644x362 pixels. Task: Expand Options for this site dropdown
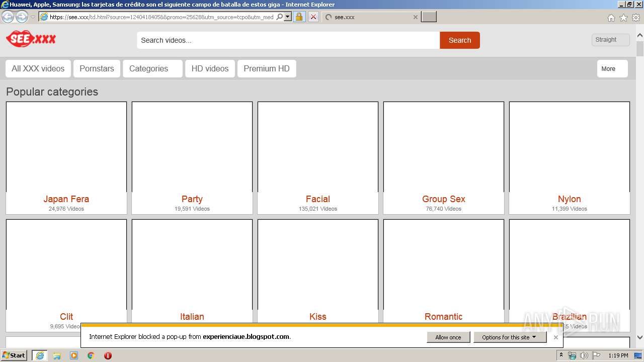(x=510, y=337)
